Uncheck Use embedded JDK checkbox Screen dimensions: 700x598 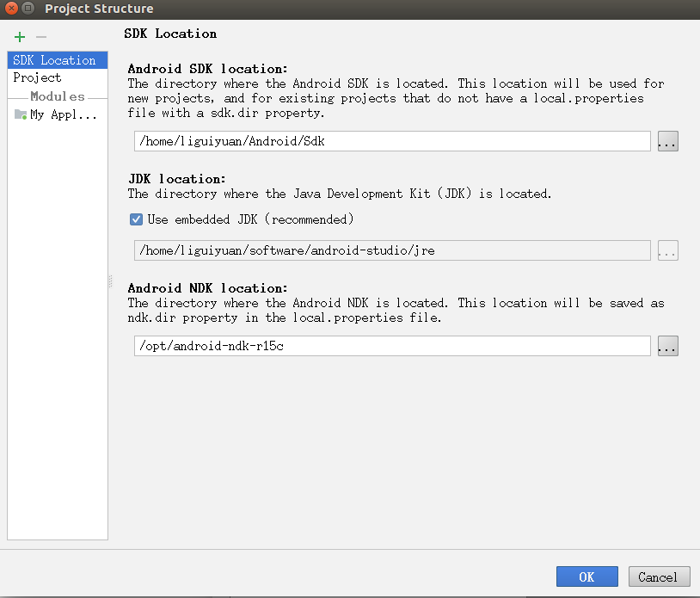pyautogui.click(x=136, y=219)
